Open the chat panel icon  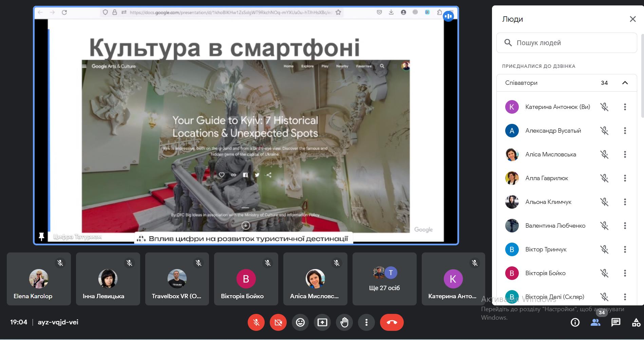coord(615,322)
